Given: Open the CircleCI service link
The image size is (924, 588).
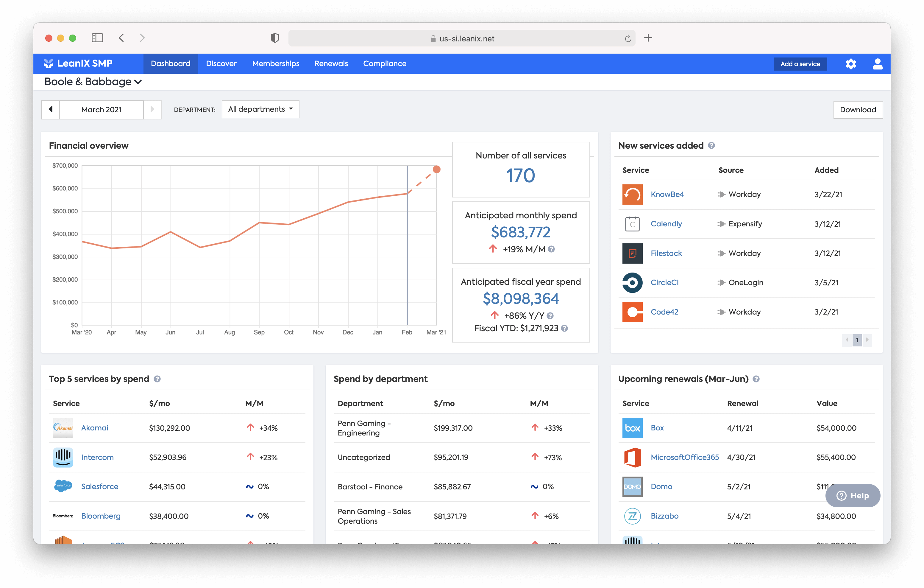Looking at the screenshot, I should [x=664, y=282].
